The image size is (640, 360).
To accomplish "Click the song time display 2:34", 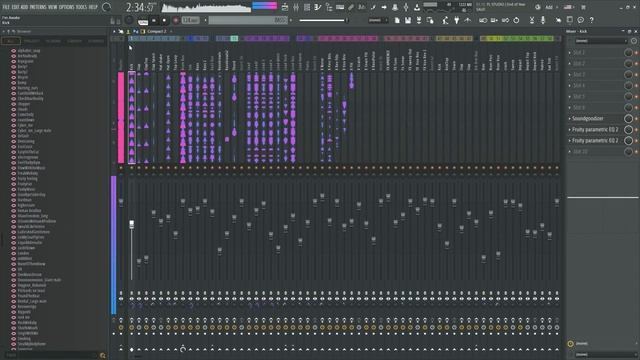I will pos(141,7).
